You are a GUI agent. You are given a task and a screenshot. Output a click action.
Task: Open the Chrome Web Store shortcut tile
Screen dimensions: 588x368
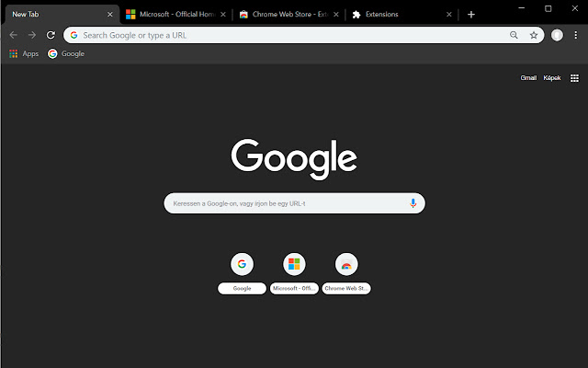pos(346,264)
